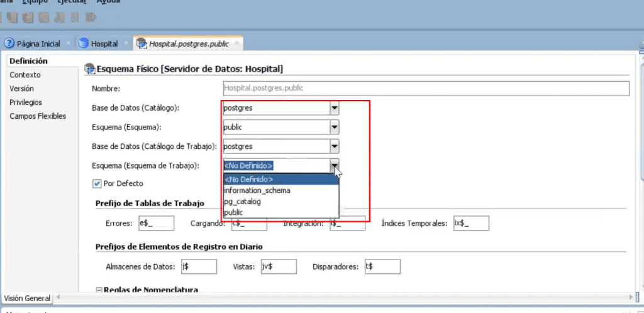Open the Campos Flexibles side section
644x313 pixels.
tap(38, 116)
